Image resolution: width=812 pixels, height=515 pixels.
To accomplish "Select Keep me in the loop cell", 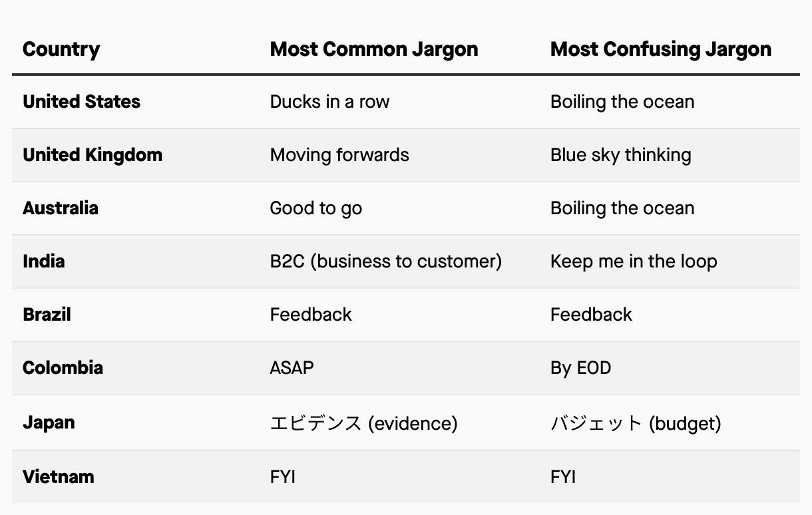I will point(634,261).
